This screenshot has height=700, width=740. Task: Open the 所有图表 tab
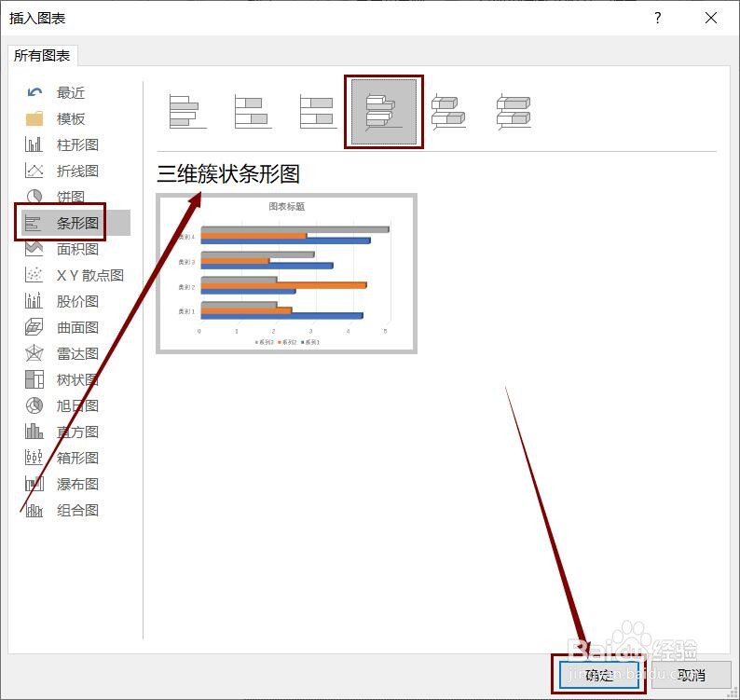click(x=42, y=56)
